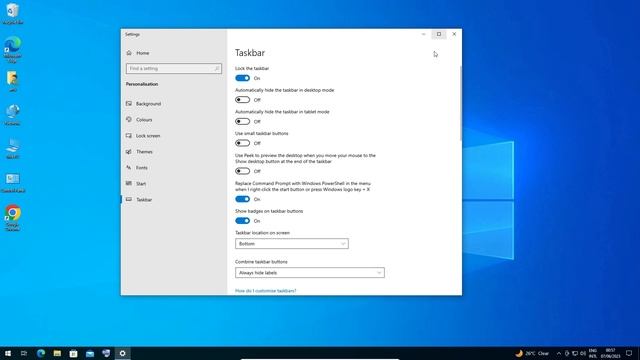Toggle Replace Command Prompt with PowerShell
Screen dimensions: 640x360
click(242, 199)
